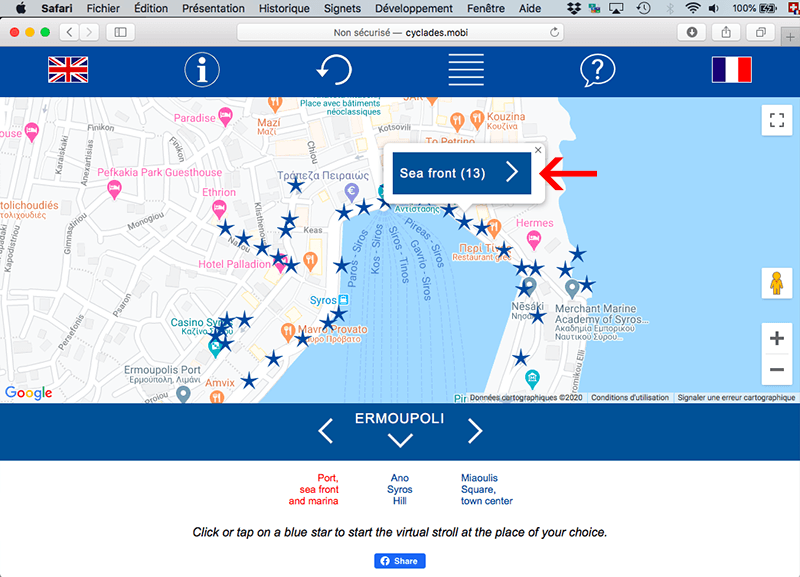Select Port, sea front and marina
The image size is (800, 577).
[313, 489]
